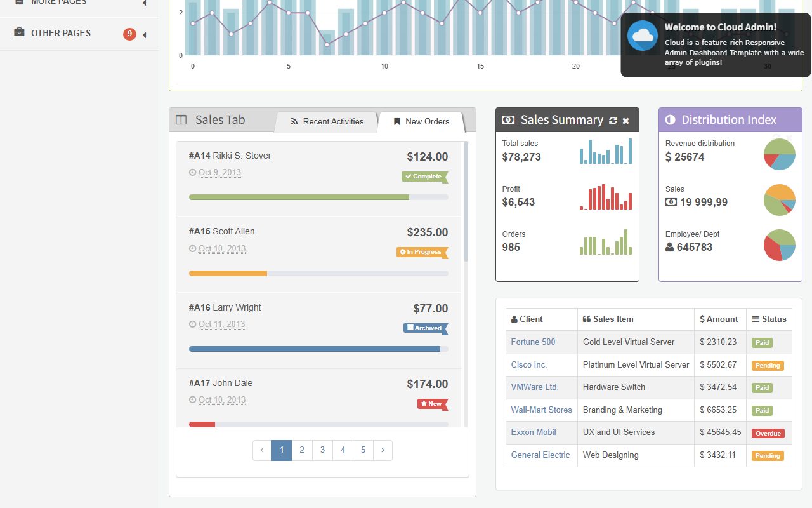
Task: Select the New Orders tab
Action: (421, 122)
